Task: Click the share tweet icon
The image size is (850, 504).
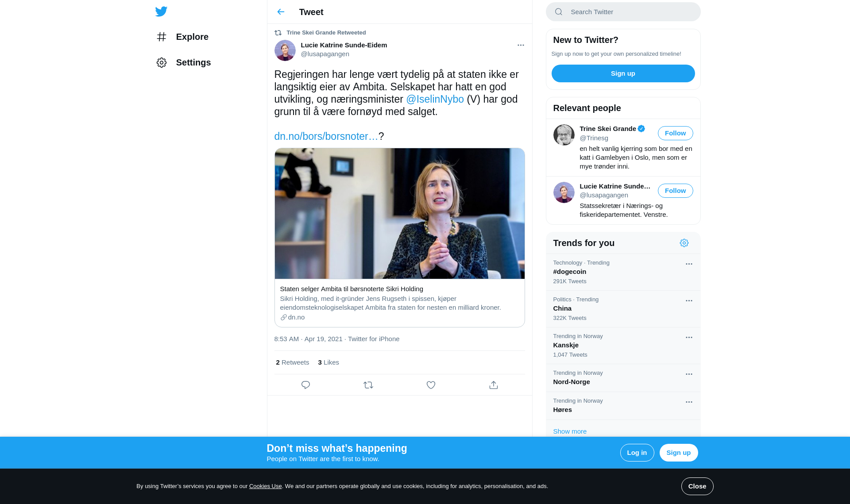Action: pos(494,385)
